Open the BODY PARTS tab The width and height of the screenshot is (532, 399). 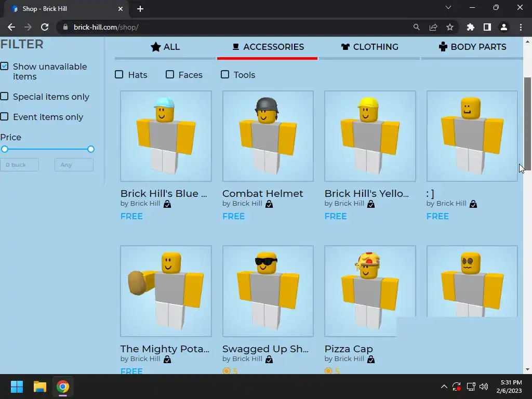point(472,47)
